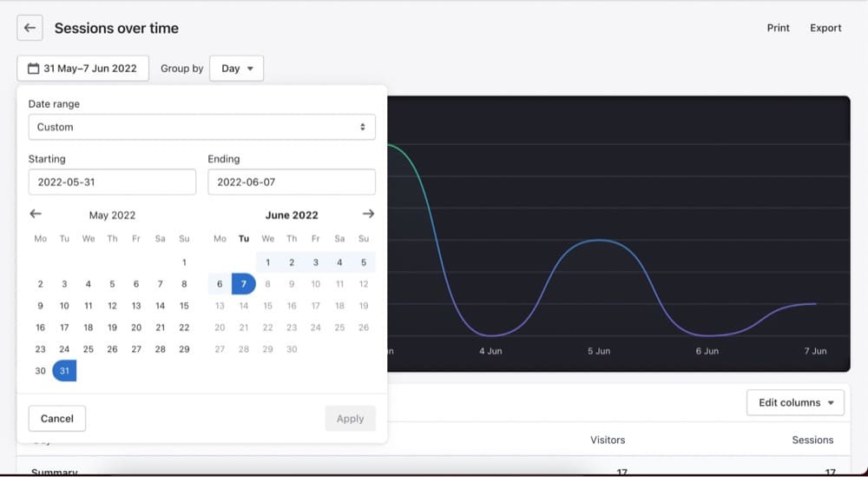This screenshot has height=477, width=868.
Task: Select 12 May in the calendar
Action: point(112,306)
